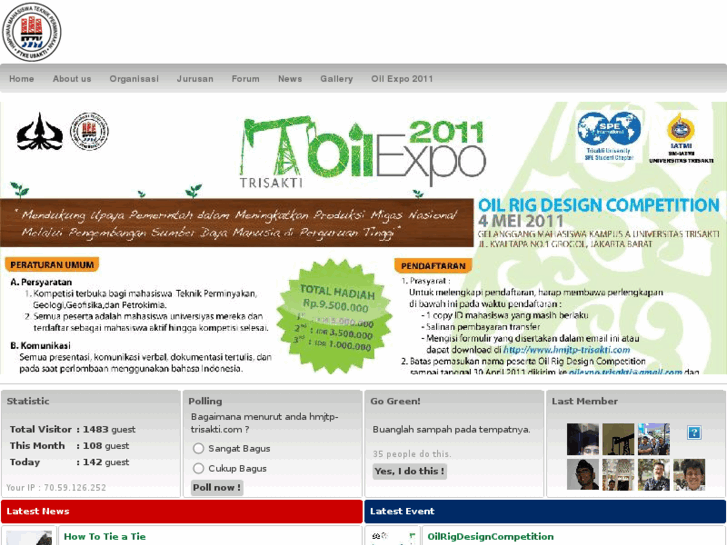
Task: Click the 35 people do this text
Action: click(x=412, y=454)
